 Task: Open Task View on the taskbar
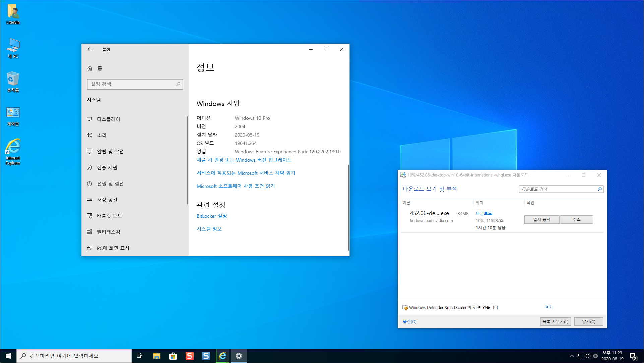pyautogui.click(x=140, y=356)
